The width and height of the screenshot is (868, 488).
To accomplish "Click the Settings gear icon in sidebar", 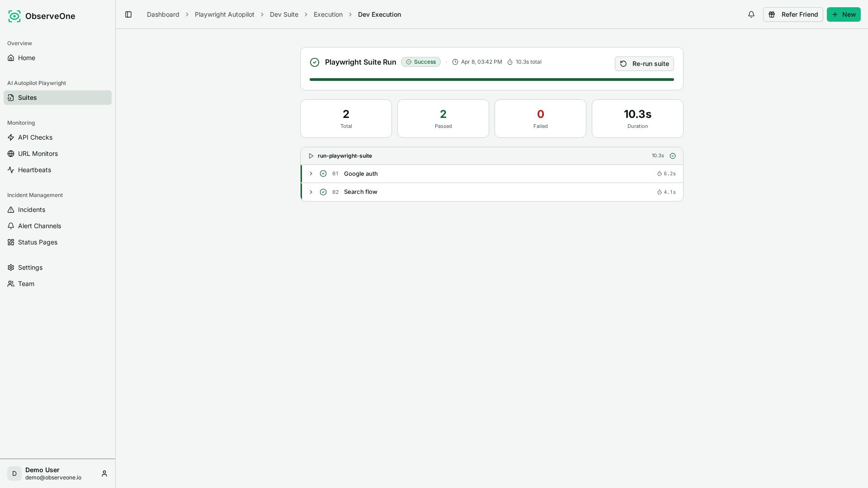I will pyautogui.click(x=11, y=267).
